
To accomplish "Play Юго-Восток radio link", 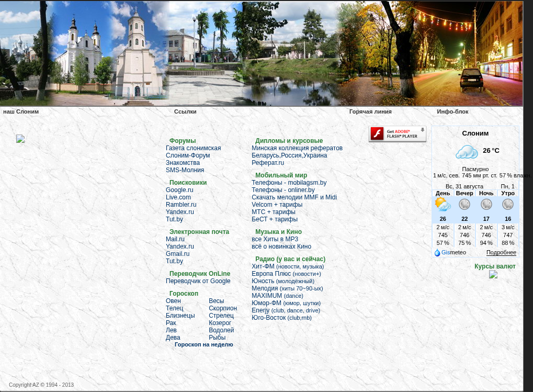I will tap(281, 318).
